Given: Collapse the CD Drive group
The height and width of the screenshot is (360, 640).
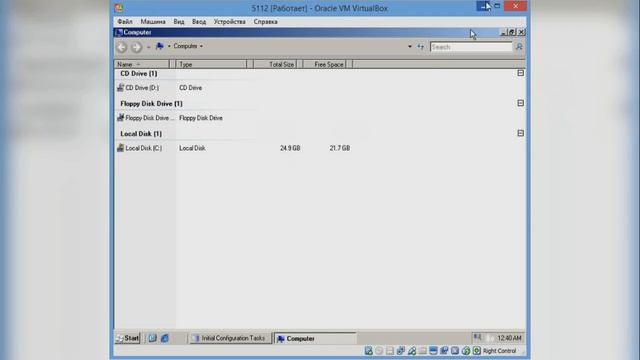Looking at the screenshot, I should coord(520,73).
